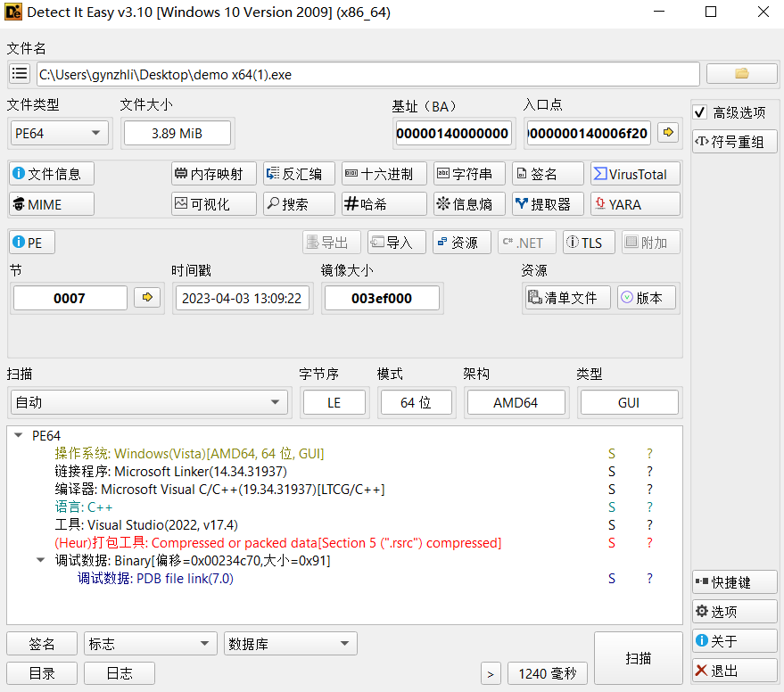Viewport: 784px width, 692px height.
Task: Open 符号重组 demangle tool
Action: coord(735,142)
